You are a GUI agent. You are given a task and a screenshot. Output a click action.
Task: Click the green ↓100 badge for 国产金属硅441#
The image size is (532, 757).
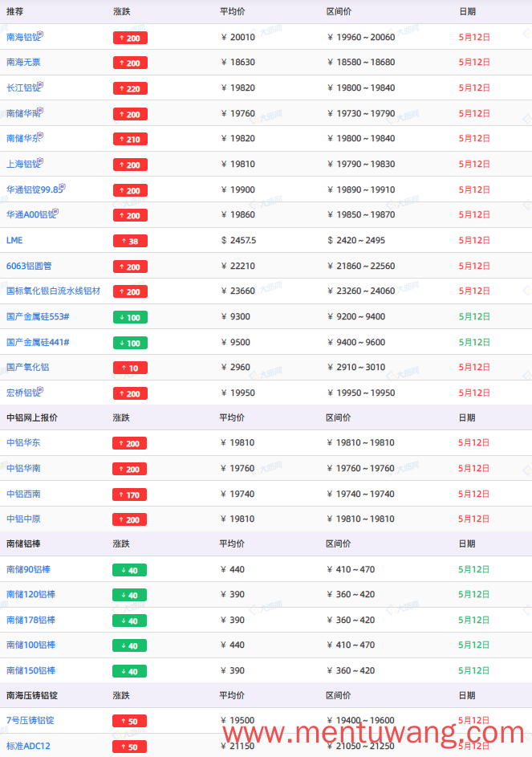[x=130, y=344]
